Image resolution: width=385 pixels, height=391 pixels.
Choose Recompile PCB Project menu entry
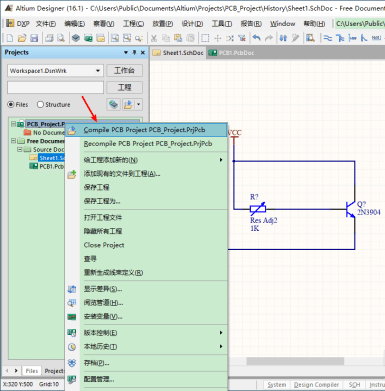point(146,144)
